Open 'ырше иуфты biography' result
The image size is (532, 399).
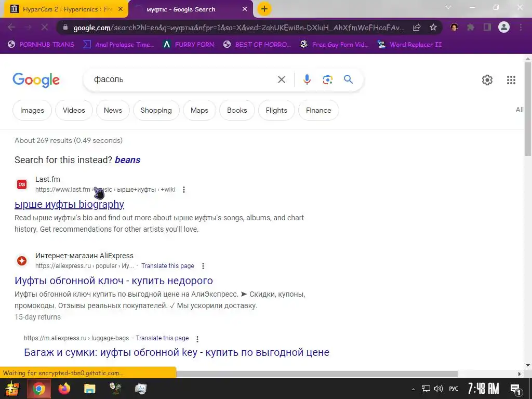click(x=69, y=204)
